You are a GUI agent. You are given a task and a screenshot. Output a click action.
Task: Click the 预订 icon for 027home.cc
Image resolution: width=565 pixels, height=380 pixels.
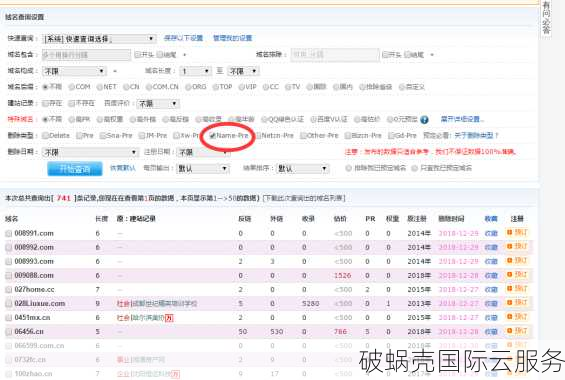517,289
